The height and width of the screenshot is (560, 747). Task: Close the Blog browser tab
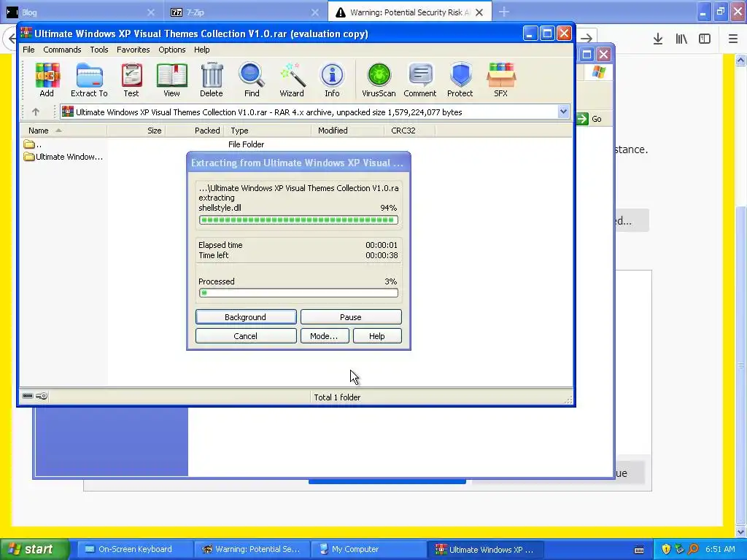[x=151, y=12]
